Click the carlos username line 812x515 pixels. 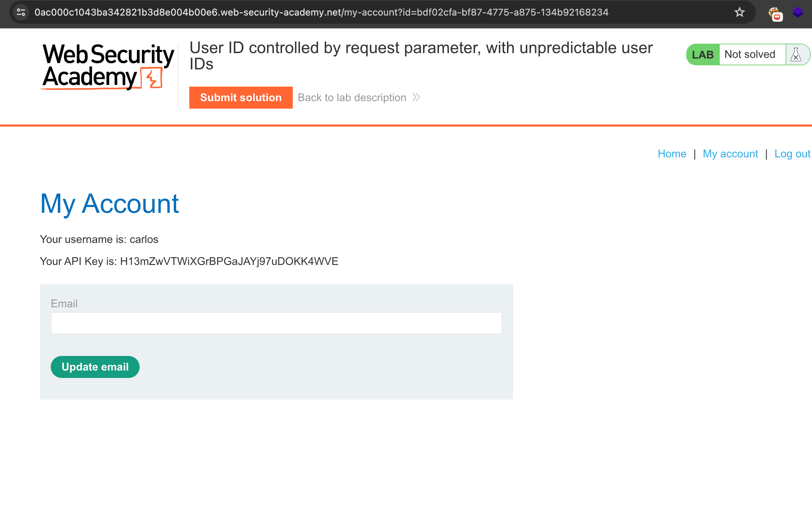pyautogui.click(x=99, y=239)
